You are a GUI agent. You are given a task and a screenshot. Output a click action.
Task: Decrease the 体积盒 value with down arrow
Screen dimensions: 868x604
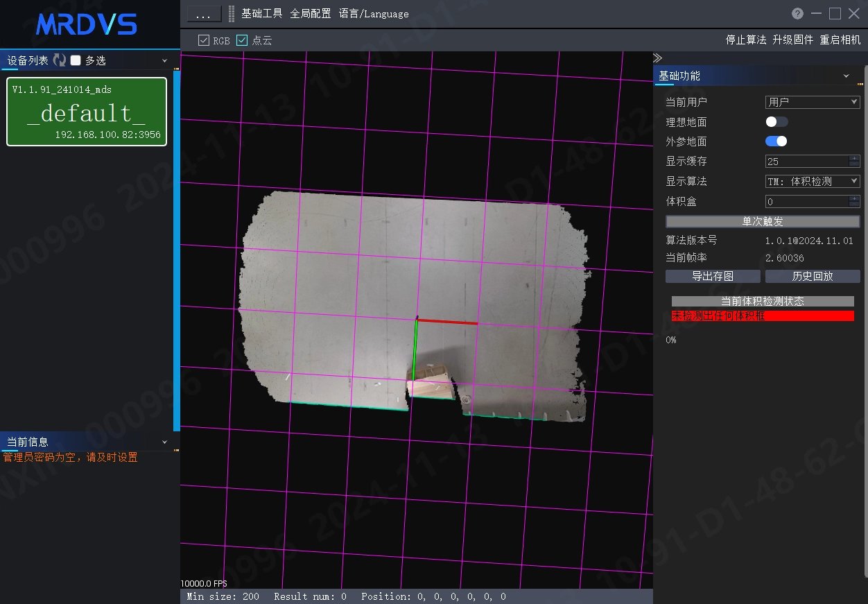pos(855,205)
